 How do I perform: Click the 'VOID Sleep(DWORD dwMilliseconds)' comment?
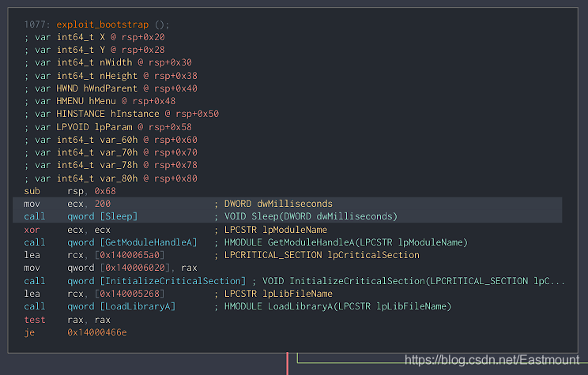[311, 216]
